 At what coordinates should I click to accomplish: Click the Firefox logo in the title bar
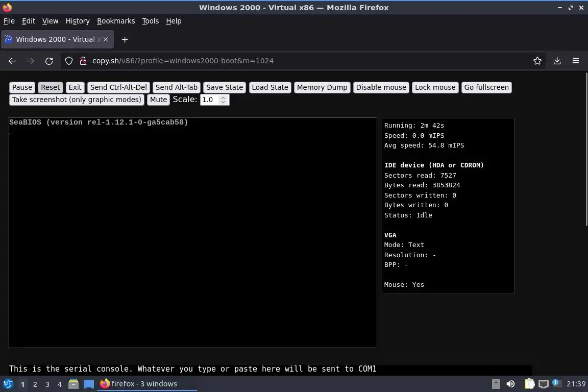7,7
